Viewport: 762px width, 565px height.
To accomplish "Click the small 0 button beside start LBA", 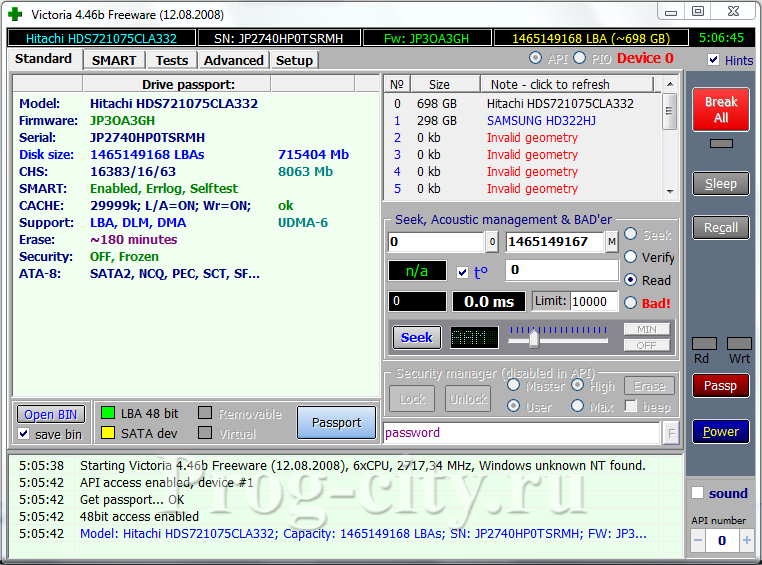I will tap(492, 242).
